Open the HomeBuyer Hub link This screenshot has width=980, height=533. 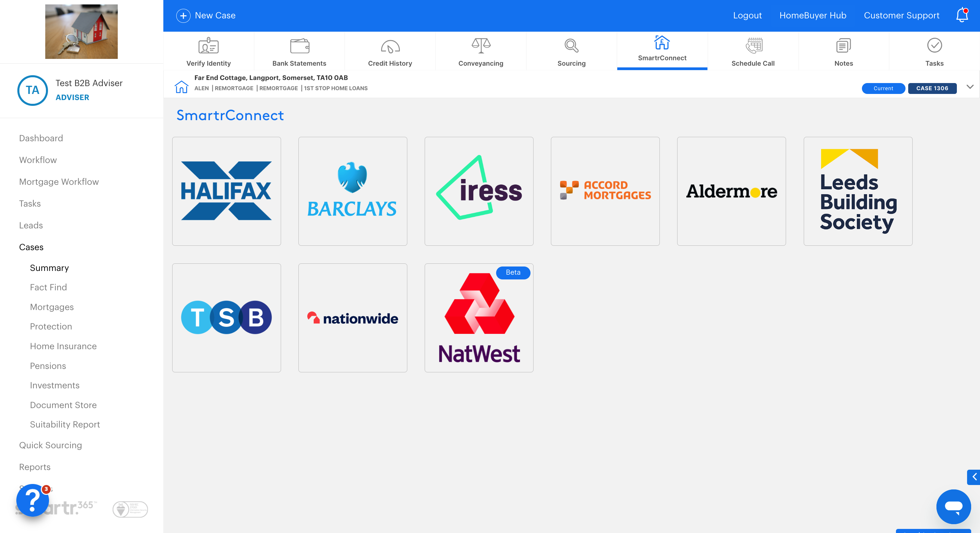[x=813, y=16]
